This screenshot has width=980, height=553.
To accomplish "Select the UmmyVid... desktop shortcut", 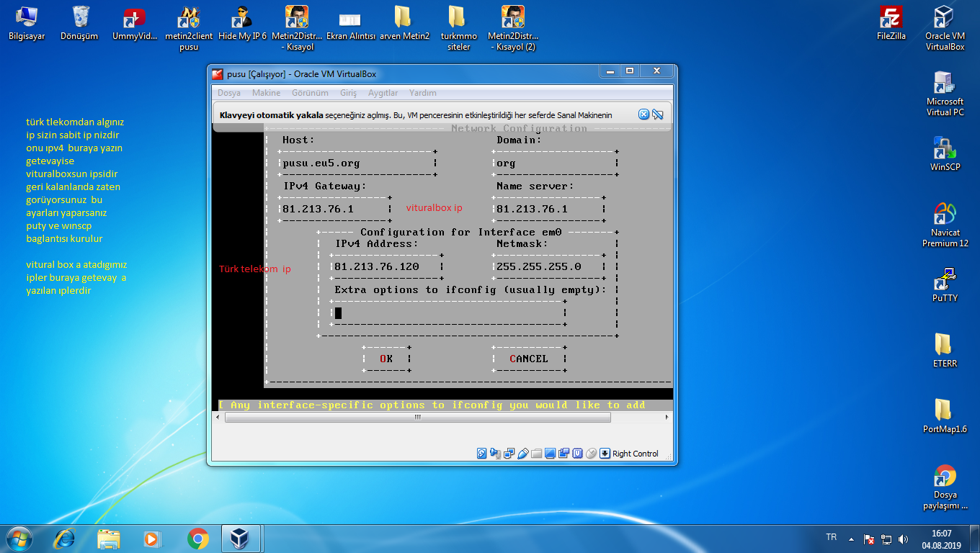I will [x=135, y=24].
